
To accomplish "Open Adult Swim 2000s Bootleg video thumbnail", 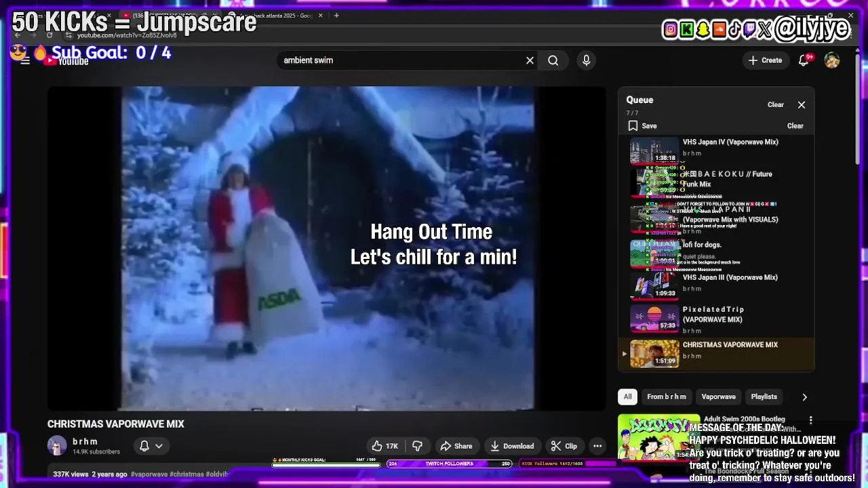I will [x=658, y=437].
